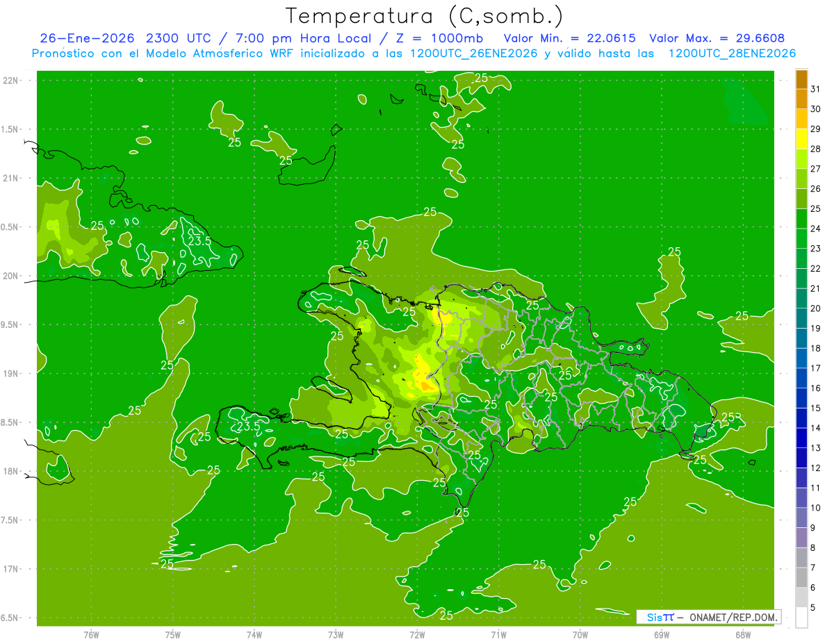Viewport: 834px width, 644px height.
Task: Click the "74W" longitude axis label
Action: pyautogui.click(x=254, y=634)
